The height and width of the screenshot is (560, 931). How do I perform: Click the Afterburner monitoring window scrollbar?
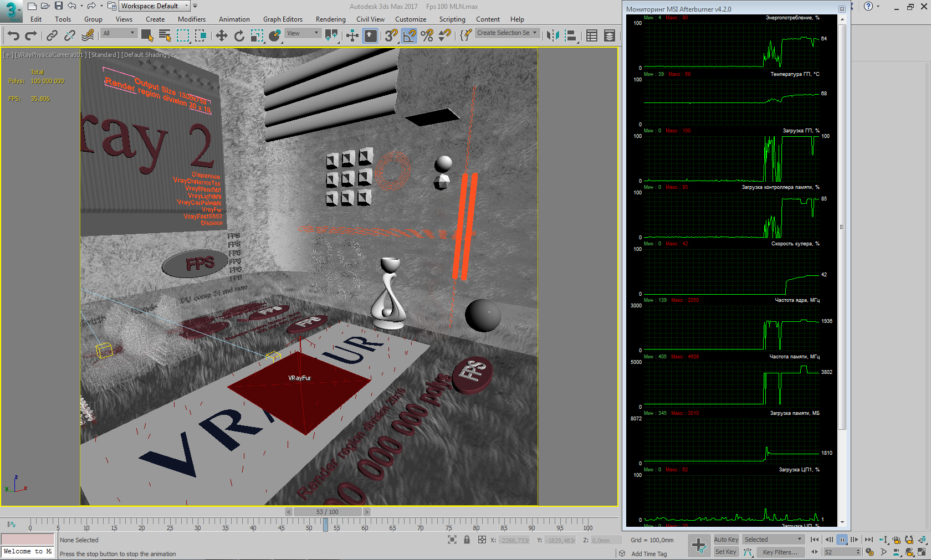[x=842, y=227]
